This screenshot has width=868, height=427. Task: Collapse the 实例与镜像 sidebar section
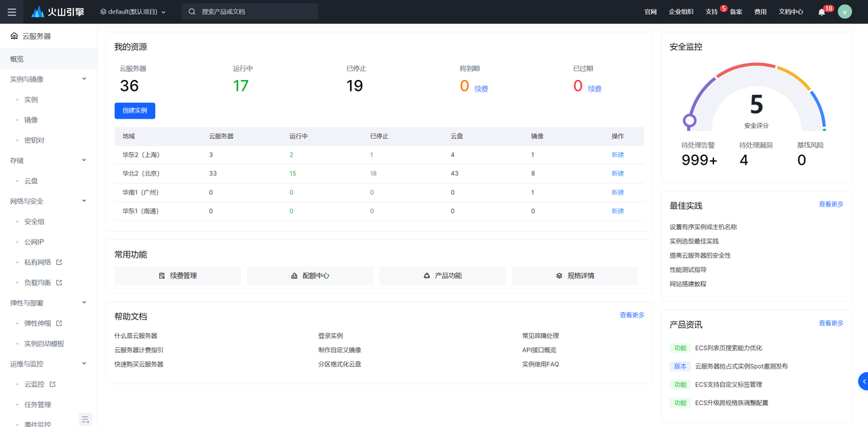[x=84, y=79]
